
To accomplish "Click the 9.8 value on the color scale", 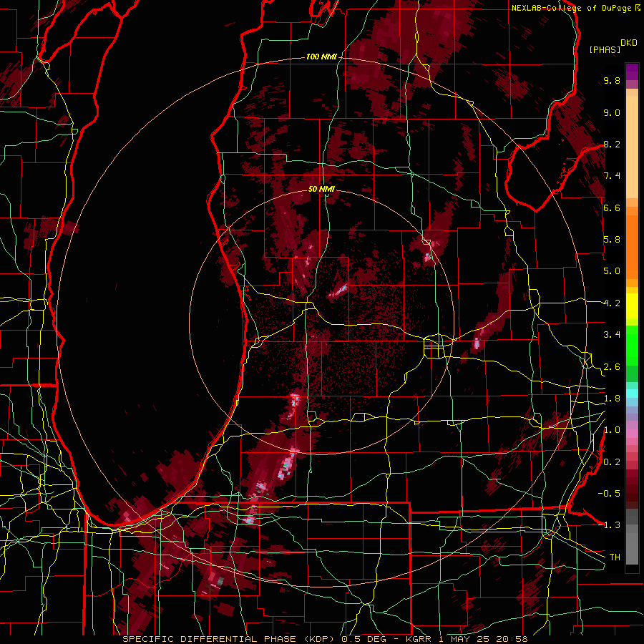I will (x=612, y=81).
